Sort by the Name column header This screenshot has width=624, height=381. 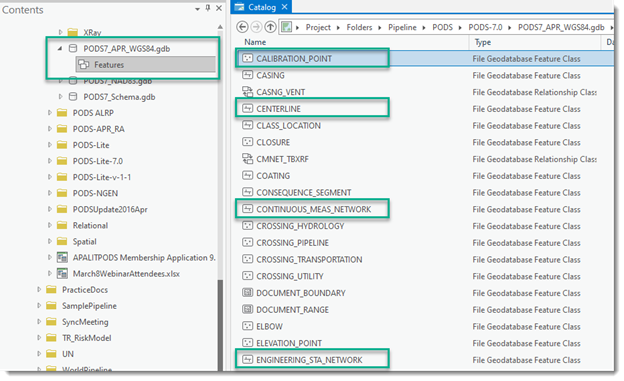[x=255, y=42]
